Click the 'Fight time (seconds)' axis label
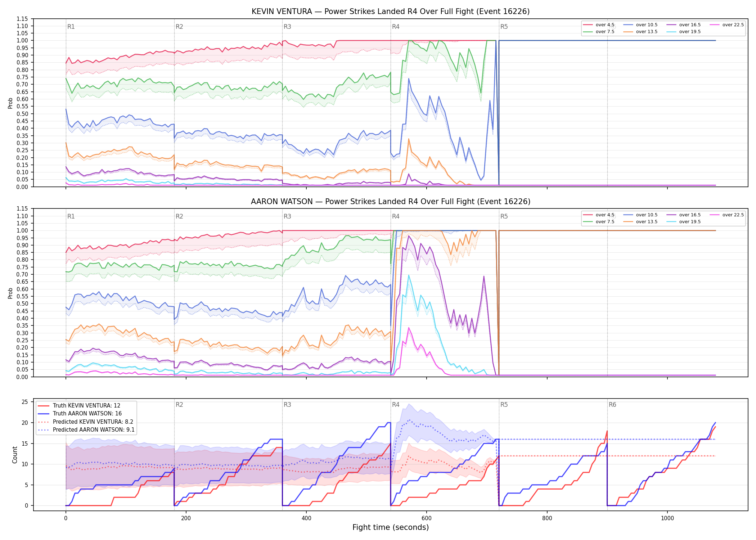This screenshot has width=756, height=540. click(391, 527)
